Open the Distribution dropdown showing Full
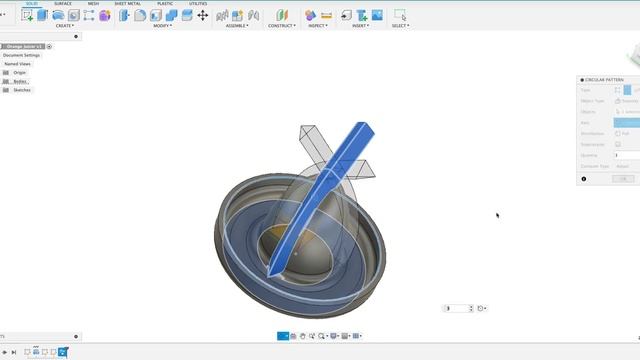640x360 pixels. point(627,133)
